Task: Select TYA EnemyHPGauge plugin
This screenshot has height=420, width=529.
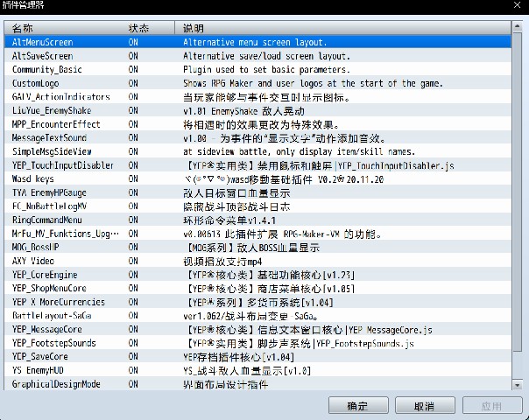Action: point(257,192)
